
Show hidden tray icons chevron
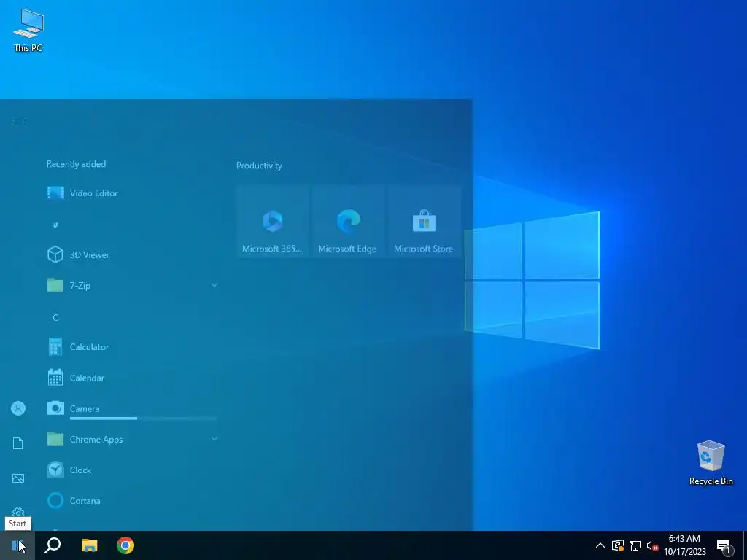point(600,545)
